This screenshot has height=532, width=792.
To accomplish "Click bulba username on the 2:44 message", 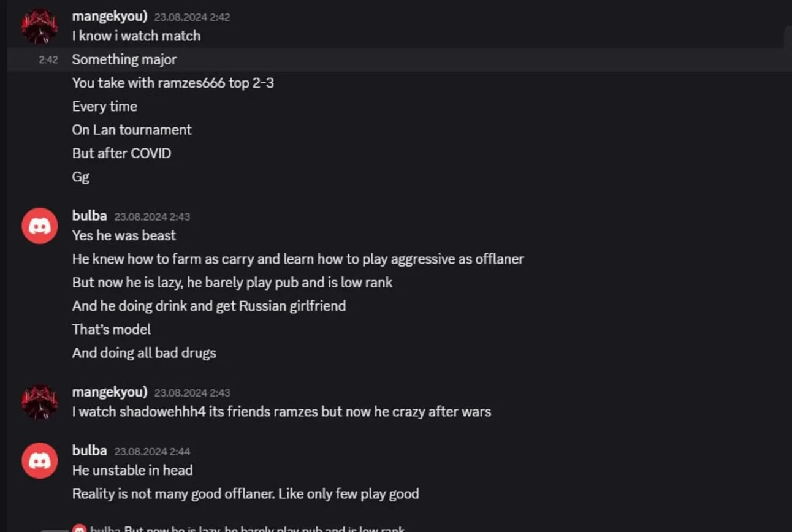I will click(89, 450).
